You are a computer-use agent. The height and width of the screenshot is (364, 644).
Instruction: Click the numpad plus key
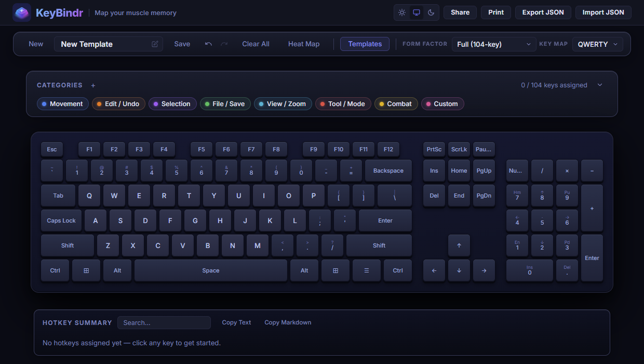coord(592,208)
